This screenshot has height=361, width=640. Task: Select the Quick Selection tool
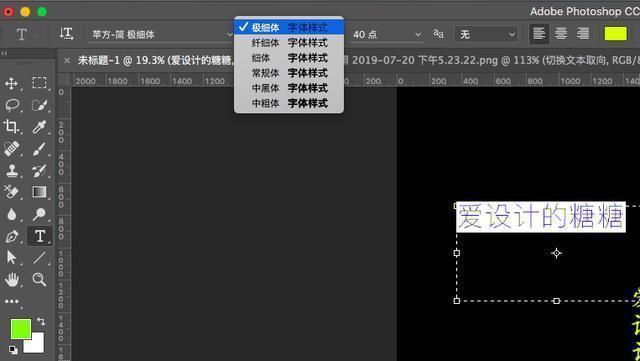point(39,105)
